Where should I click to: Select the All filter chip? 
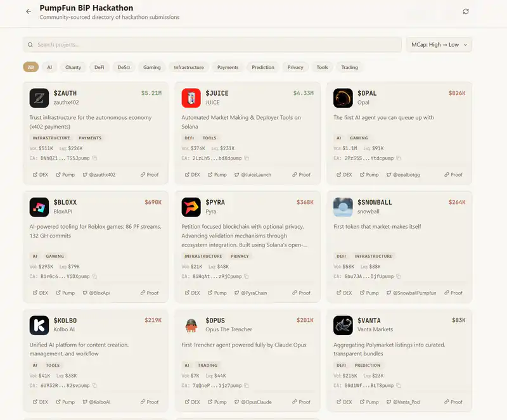pos(30,67)
